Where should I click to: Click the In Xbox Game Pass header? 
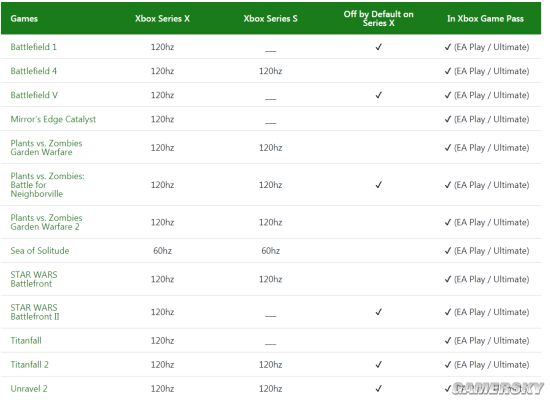pos(485,19)
